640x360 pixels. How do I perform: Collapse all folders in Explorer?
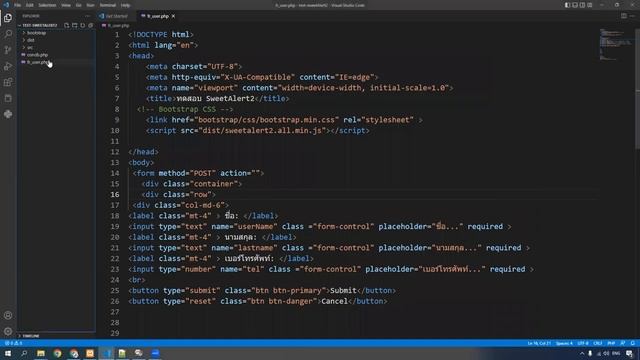(91, 25)
